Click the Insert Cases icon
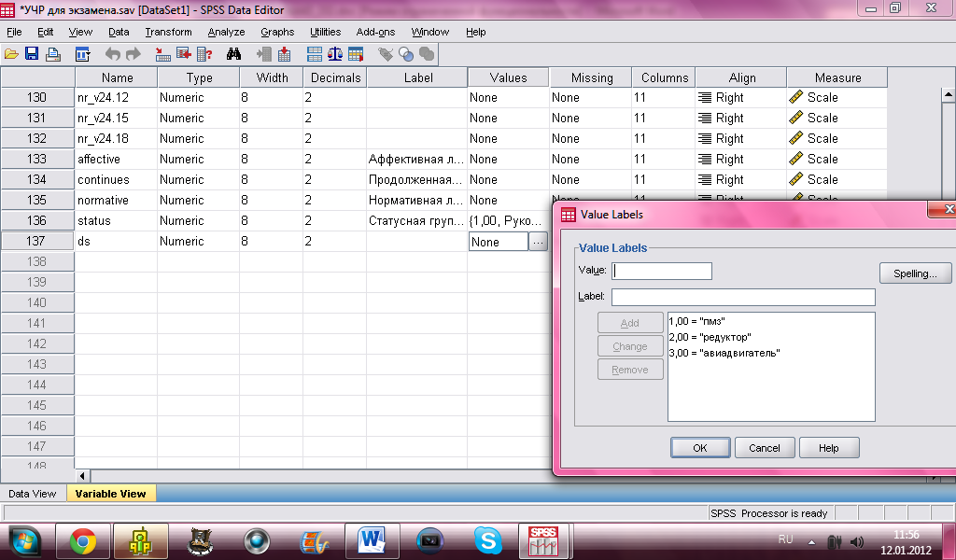Viewport: 956px width, 560px height. (264, 54)
